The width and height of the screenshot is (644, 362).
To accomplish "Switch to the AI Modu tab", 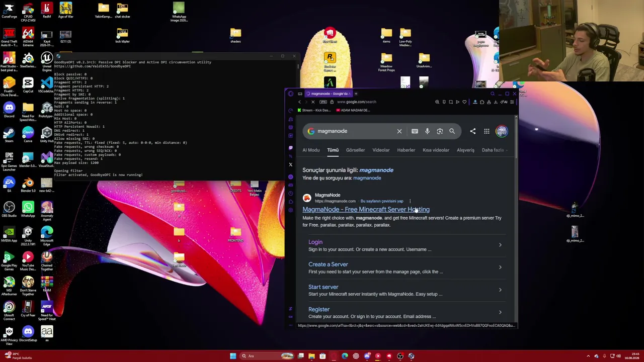I will (x=311, y=150).
